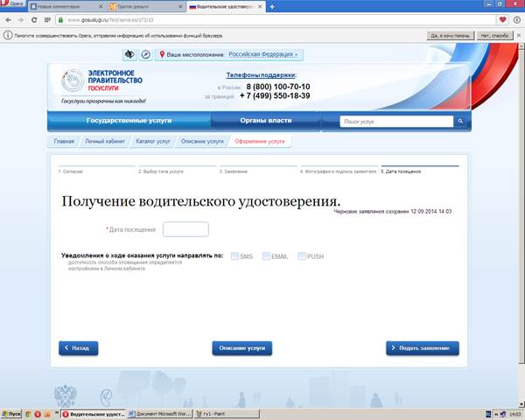Switch to the Paint window in taskbar
This screenshot has height=420, width=525.
(x=227, y=414)
